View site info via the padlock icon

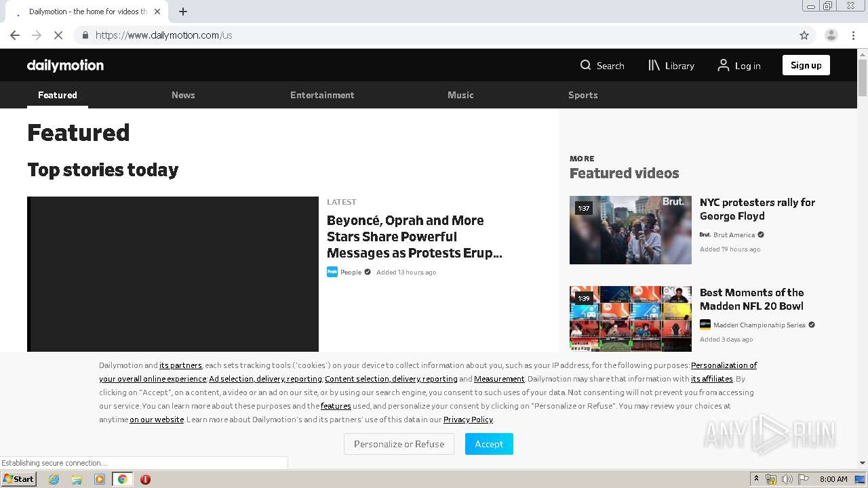click(85, 35)
